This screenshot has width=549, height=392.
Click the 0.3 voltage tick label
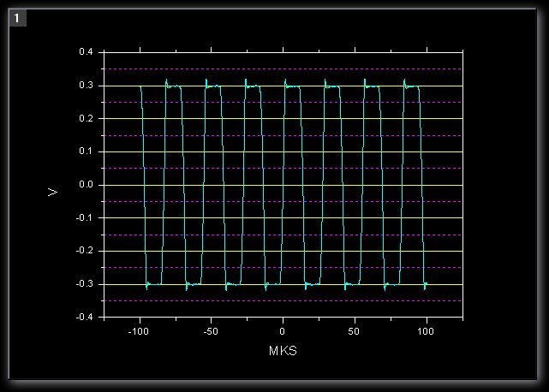tap(86, 86)
